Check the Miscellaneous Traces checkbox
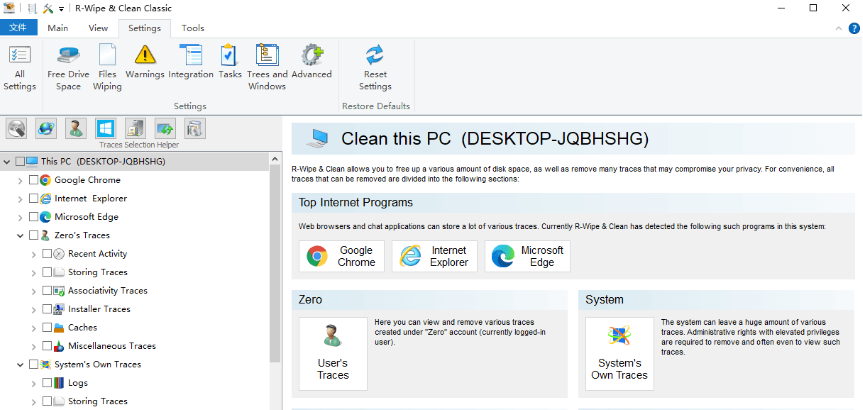Image resolution: width=863 pixels, height=410 pixels. 47,346
